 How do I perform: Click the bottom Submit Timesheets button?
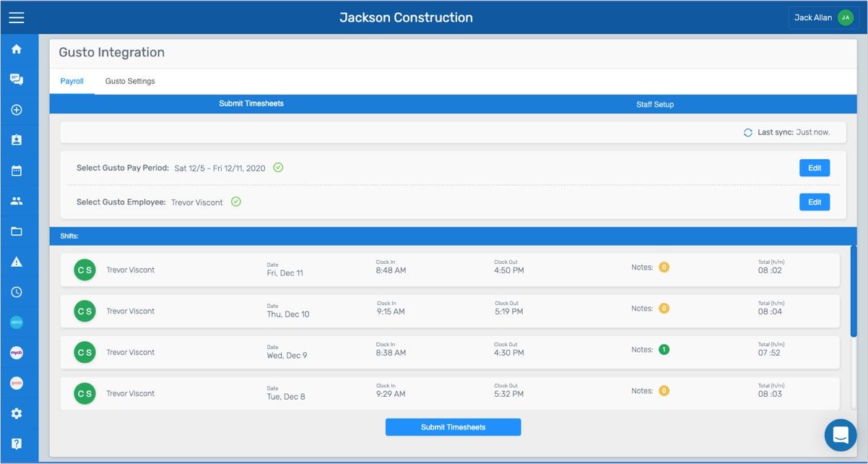pos(453,427)
